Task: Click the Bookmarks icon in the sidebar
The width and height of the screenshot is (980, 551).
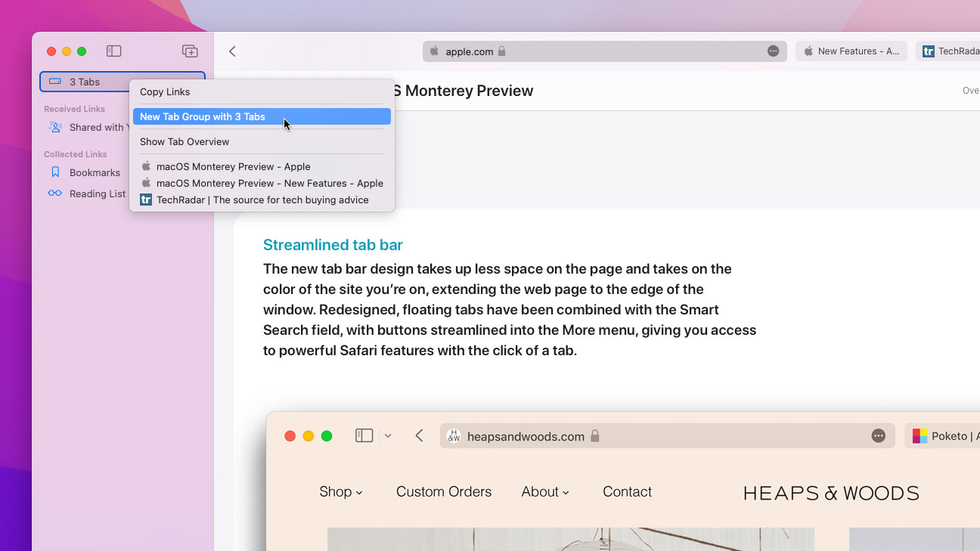Action: 54,172
